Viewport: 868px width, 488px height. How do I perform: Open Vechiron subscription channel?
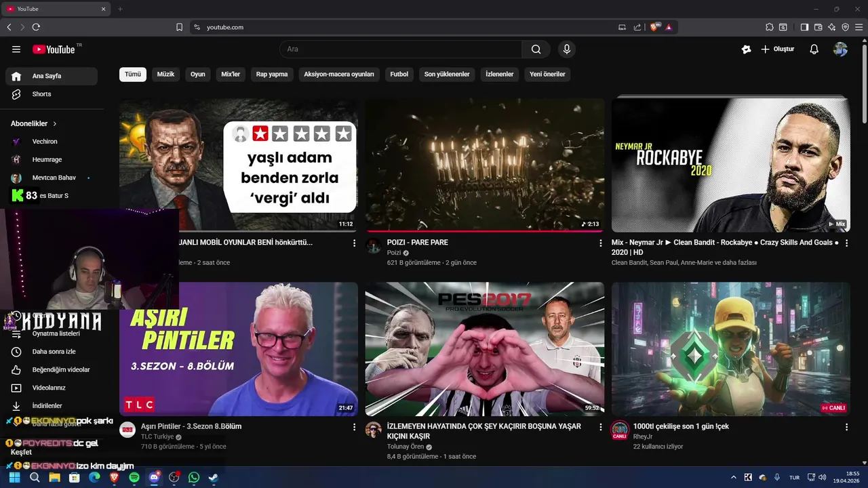click(x=52, y=142)
